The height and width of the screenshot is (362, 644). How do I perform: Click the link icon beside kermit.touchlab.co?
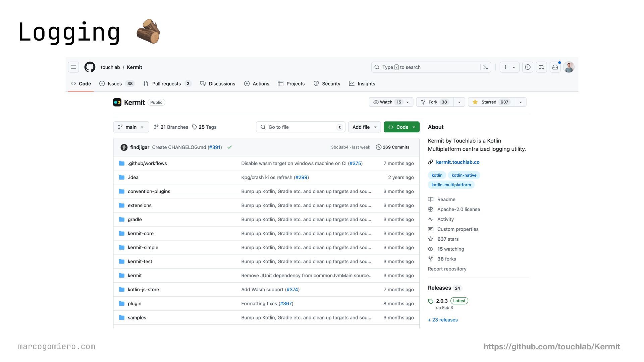click(431, 162)
